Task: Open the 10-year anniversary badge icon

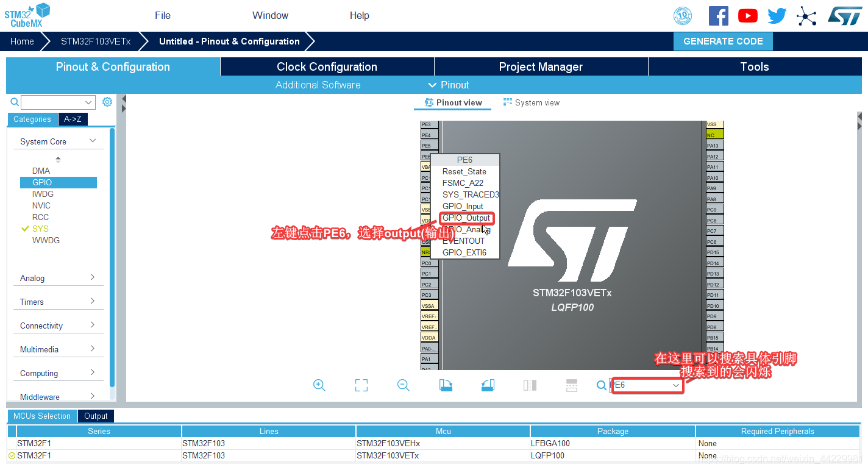Action: click(x=683, y=16)
